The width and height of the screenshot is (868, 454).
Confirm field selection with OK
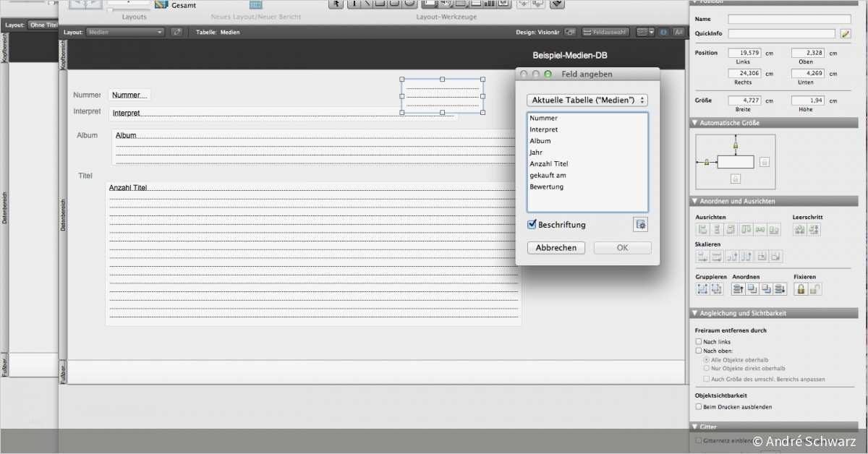pyautogui.click(x=621, y=247)
